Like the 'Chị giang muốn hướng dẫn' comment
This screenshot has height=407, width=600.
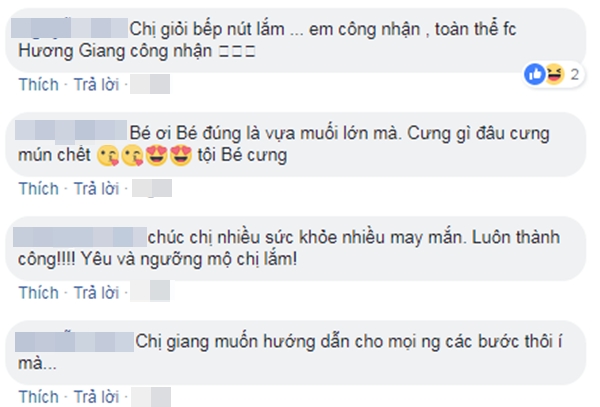pyautogui.click(x=39, y=397)
